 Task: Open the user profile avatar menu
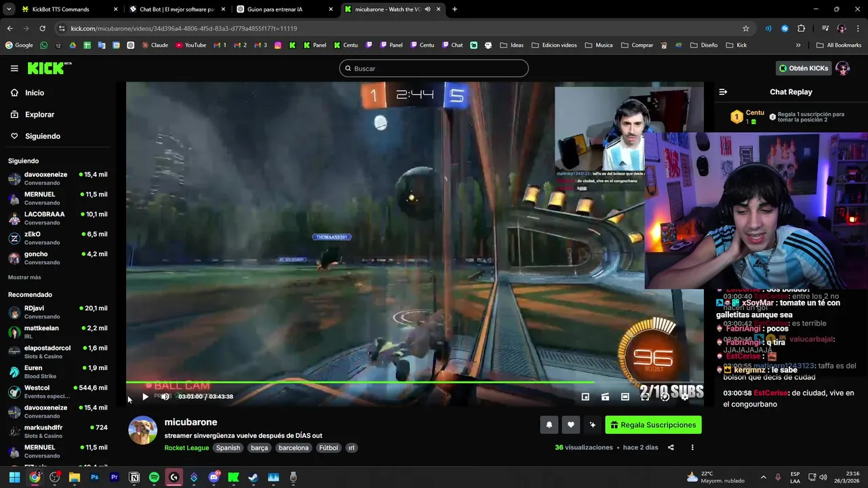(x=842, y=68)
